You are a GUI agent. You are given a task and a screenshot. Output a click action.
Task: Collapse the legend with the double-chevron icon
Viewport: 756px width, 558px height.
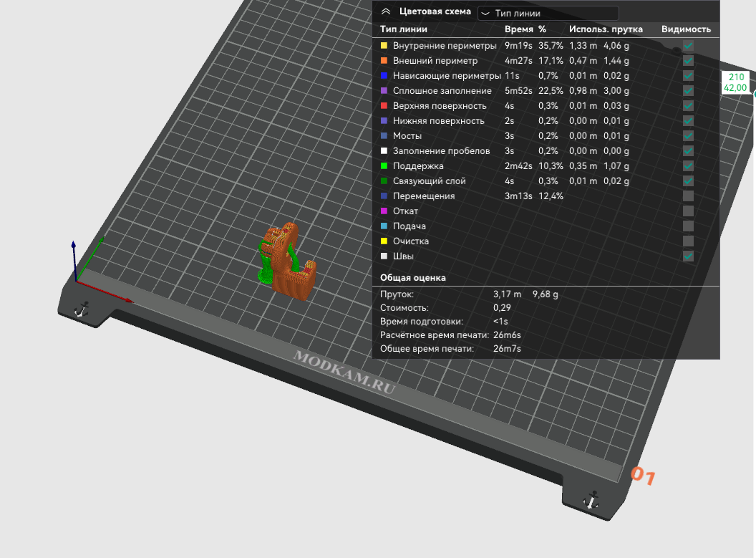click(x=386, y=11)
